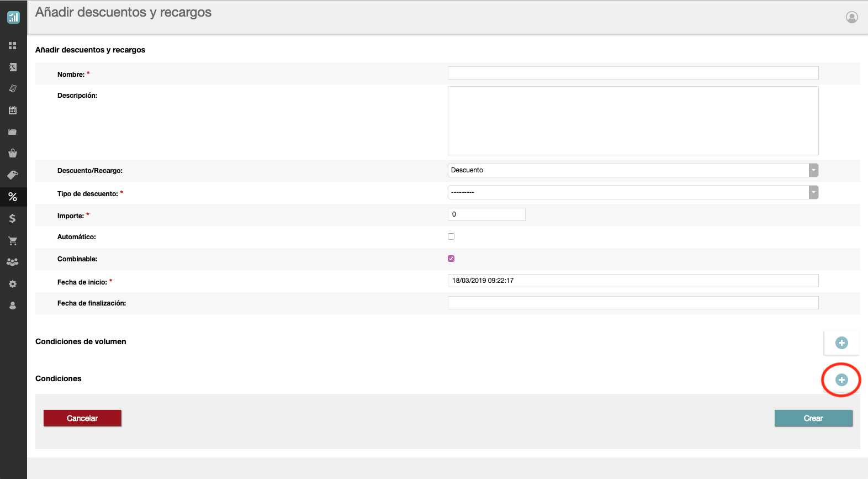
Task: Open the price tag sidebar icon
Action: tap(13, 175)
